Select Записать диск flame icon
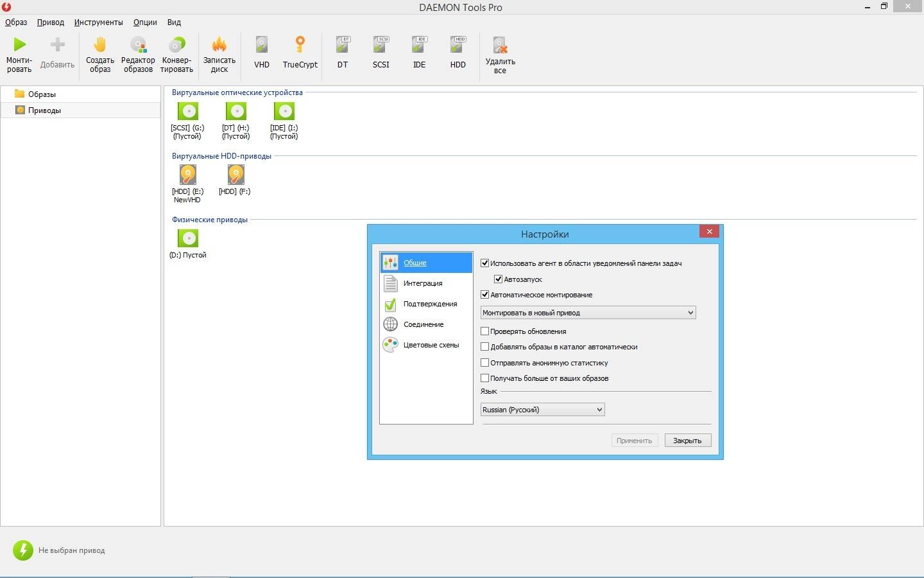Viewport: 924px width, 578px height. [x=219, y=44]
